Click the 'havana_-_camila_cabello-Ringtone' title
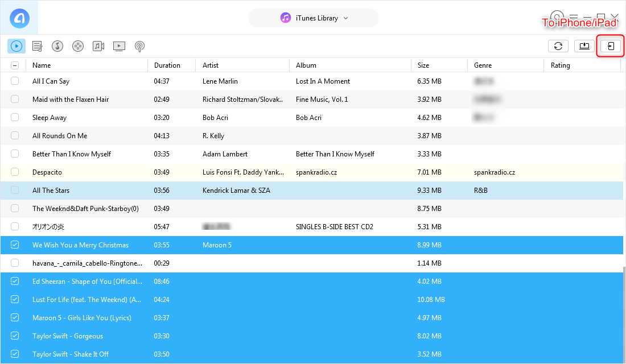The height and width of the screenshot is (364, 626). pyautogui.click(x=87, y=263)
